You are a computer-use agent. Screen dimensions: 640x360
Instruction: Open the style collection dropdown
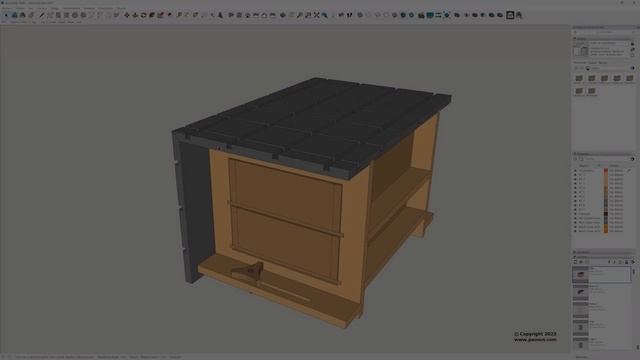[x=609, y=68]
